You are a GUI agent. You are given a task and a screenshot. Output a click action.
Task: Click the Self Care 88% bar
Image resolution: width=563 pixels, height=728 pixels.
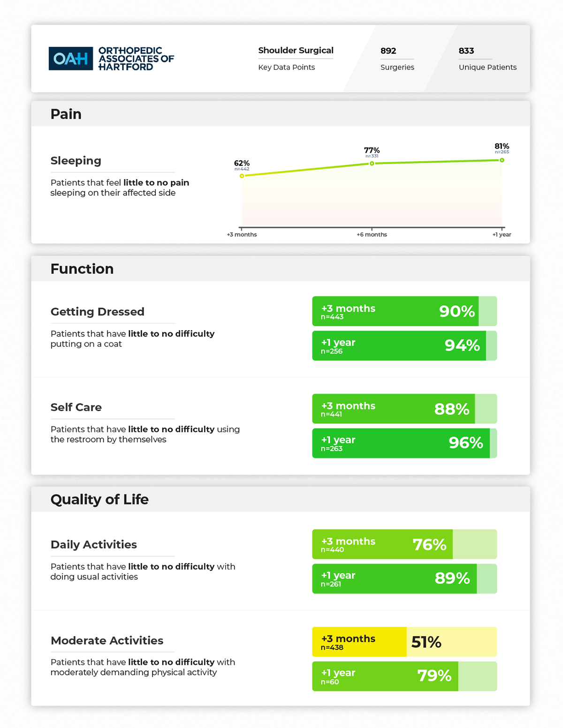click(393, 409)
